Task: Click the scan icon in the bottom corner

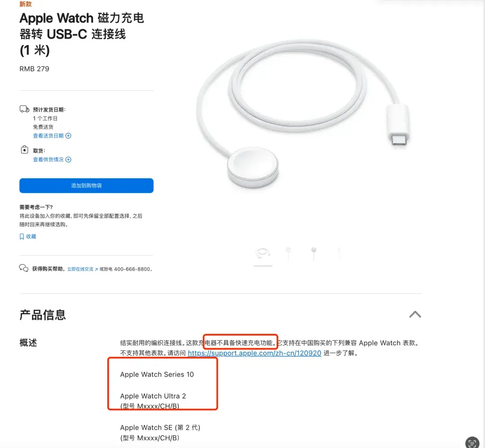Action: (472, 443)
